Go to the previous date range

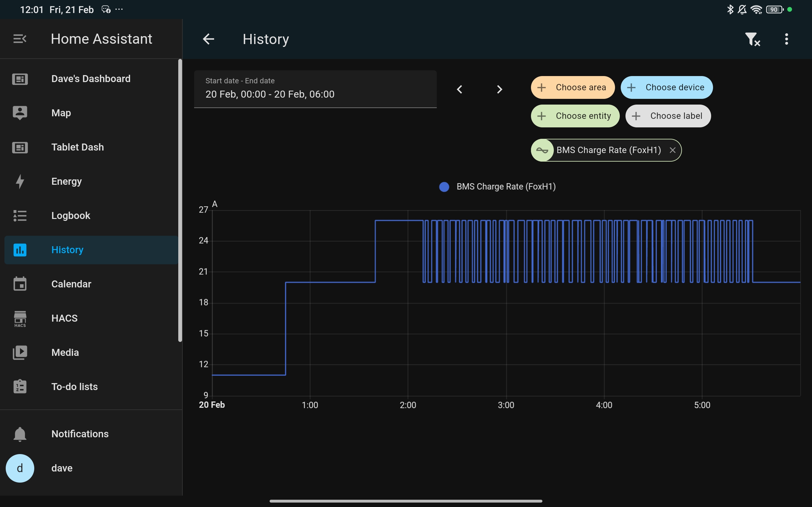pyautogui.click(x=460, y=89)
